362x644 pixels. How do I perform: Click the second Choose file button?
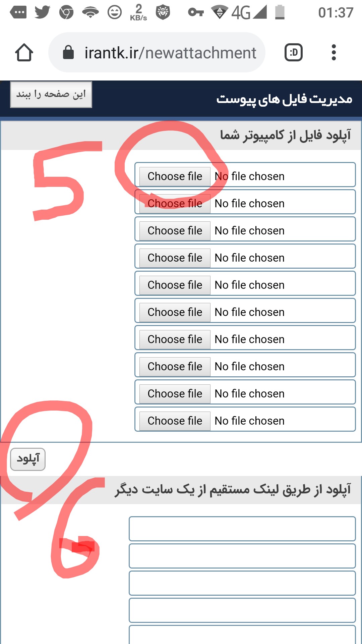point(175,204)
